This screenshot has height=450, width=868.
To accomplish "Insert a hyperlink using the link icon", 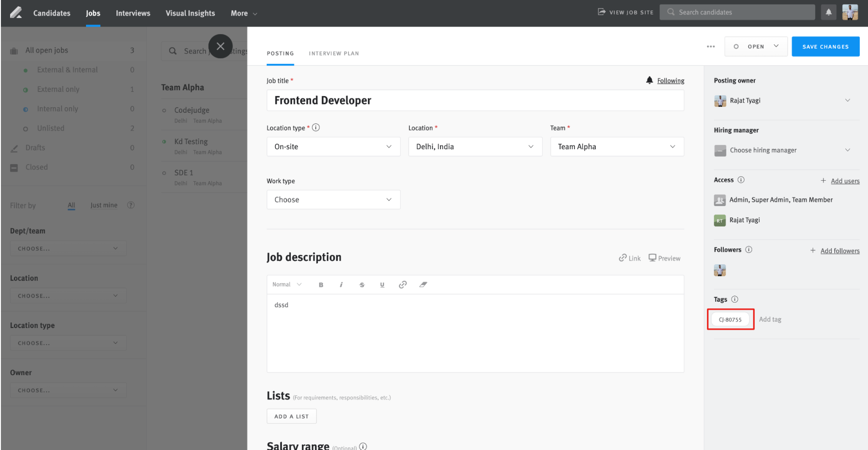I will click(x=403, y=284).
